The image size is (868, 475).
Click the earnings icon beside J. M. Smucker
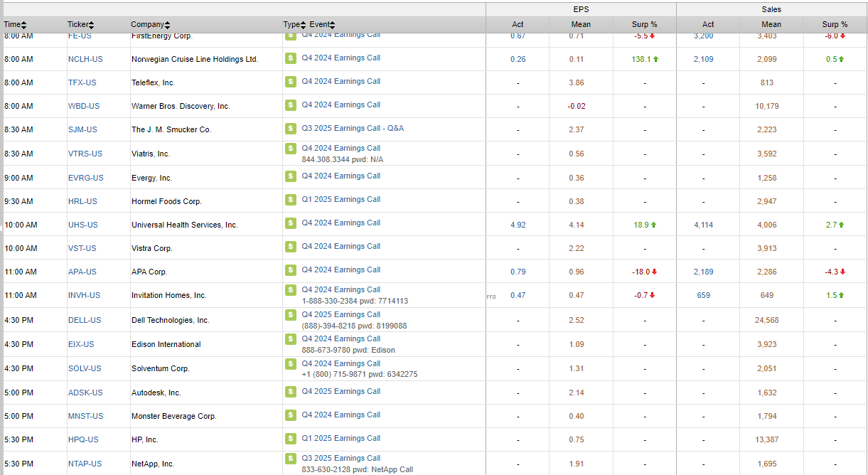coord(290,129)
